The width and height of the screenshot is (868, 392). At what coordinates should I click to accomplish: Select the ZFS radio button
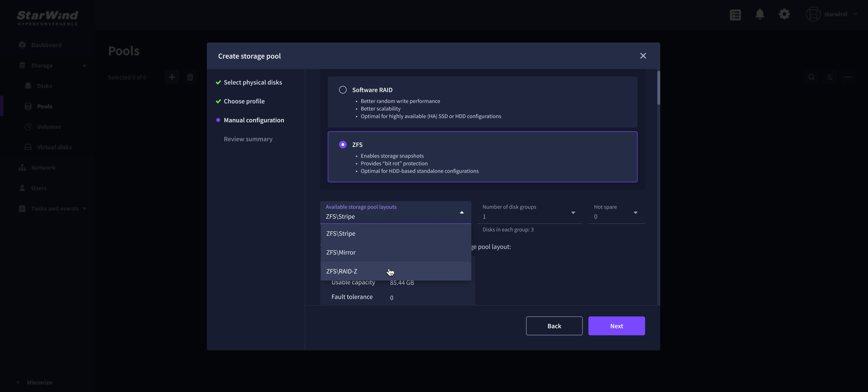(342, 144)
